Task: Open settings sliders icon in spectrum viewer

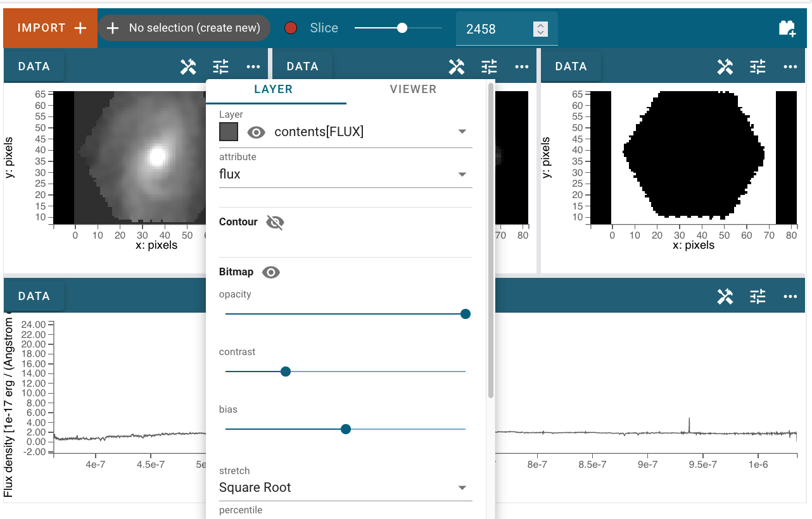Action: [x=758, y=296]
